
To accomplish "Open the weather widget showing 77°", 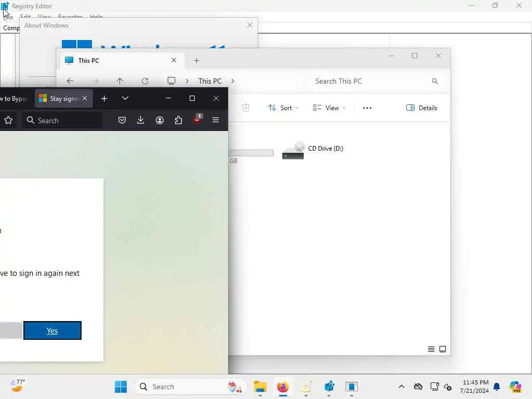I will 17,386.
